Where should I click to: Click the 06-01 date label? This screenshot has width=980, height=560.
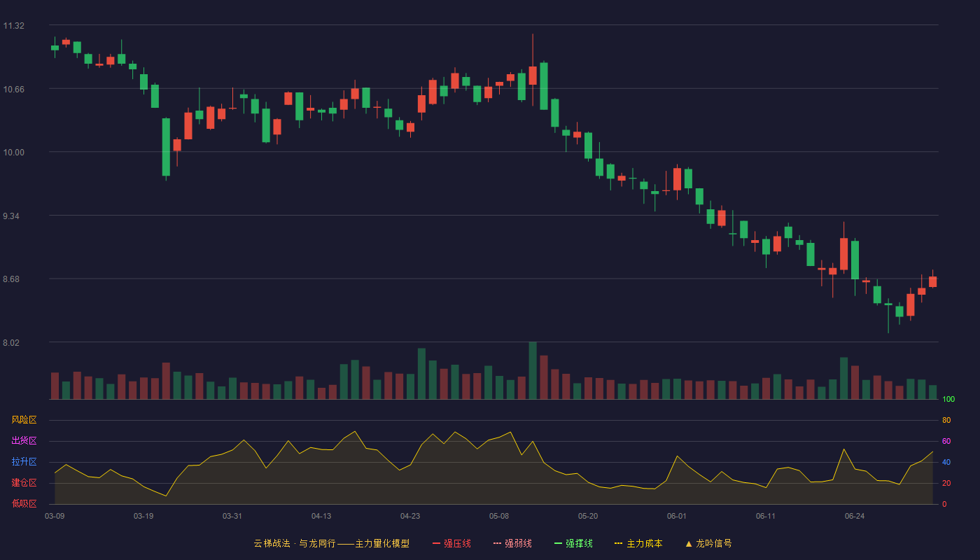(677, 516)
